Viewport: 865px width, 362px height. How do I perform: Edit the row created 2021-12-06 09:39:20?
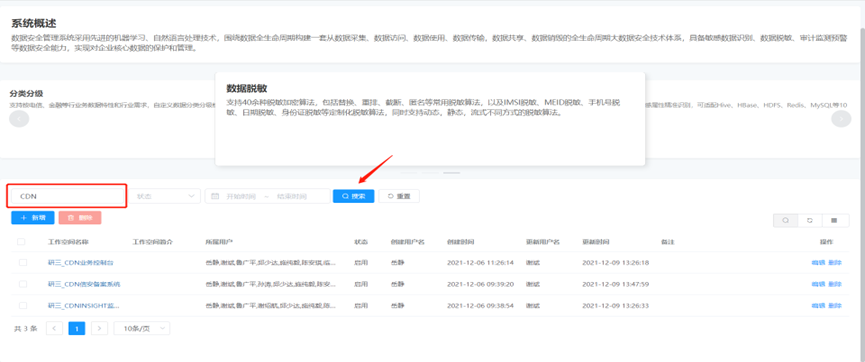tap(818, 284)
